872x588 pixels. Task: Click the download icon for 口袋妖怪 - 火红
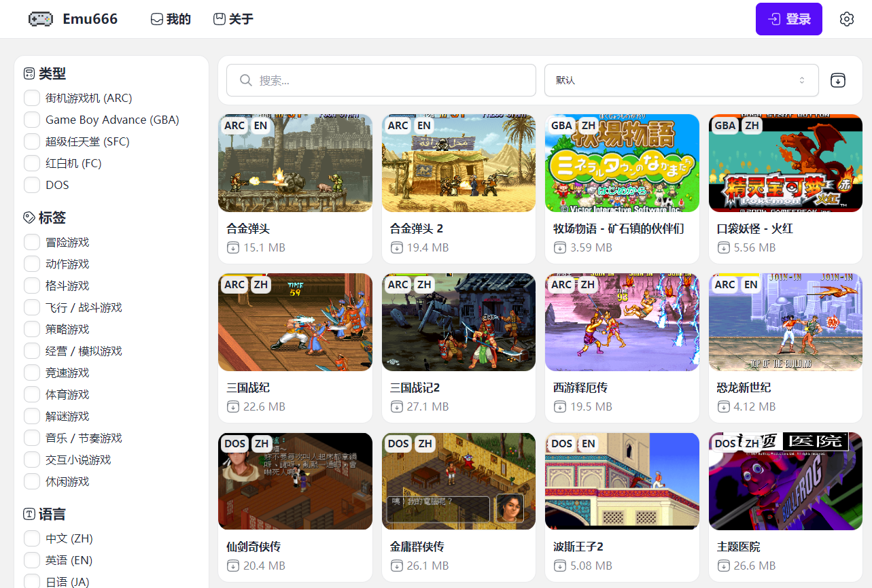(723, 247)
